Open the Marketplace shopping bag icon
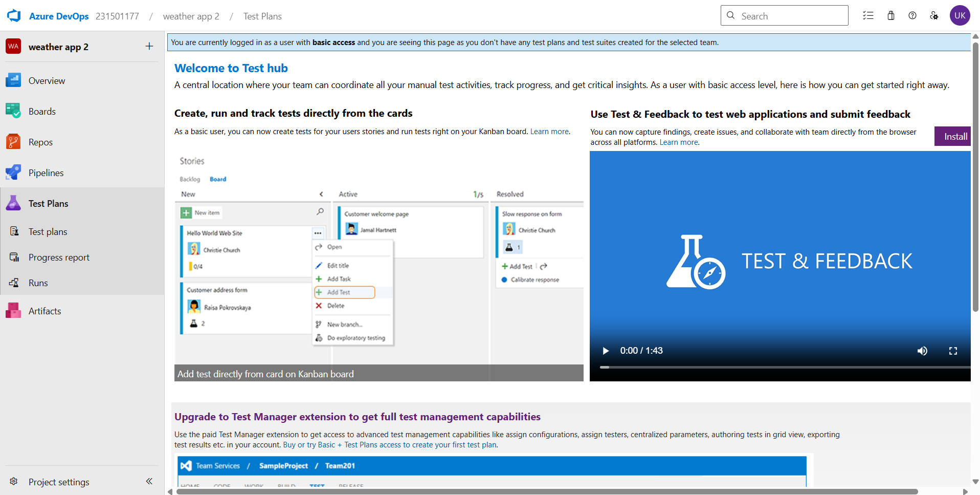The image size is (980, 495). (x=891, y=16)
